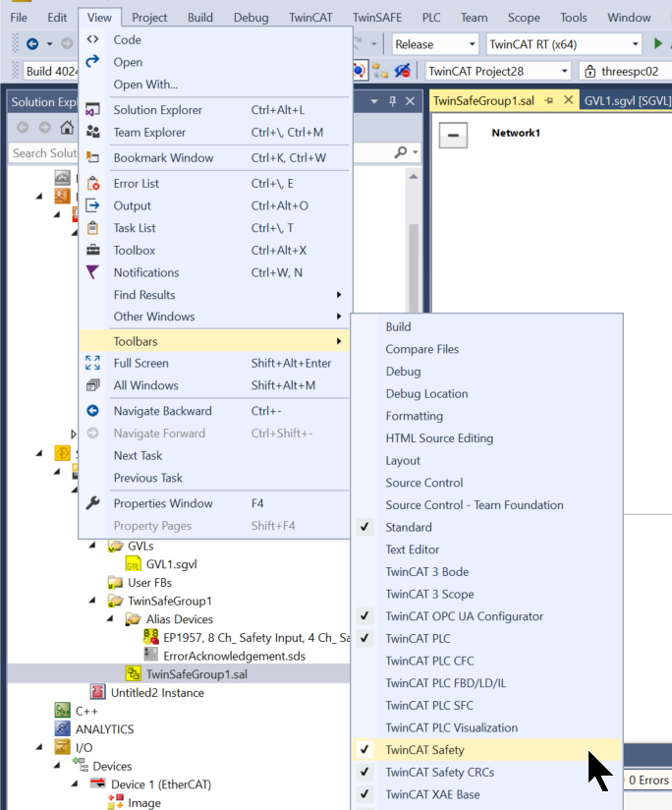
Task: Click the Solution Explorer menu icon
Action: (93, 109)
